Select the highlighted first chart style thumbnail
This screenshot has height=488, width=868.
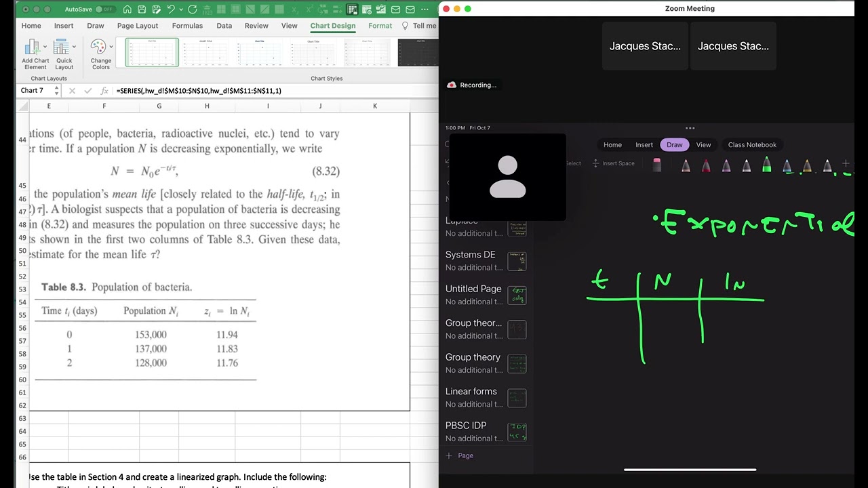point(152,52)
